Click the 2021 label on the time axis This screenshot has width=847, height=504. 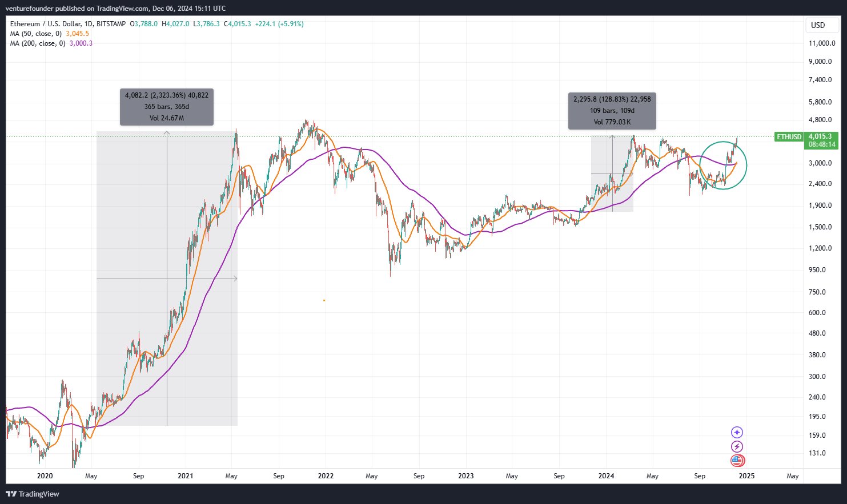[185, 476]
